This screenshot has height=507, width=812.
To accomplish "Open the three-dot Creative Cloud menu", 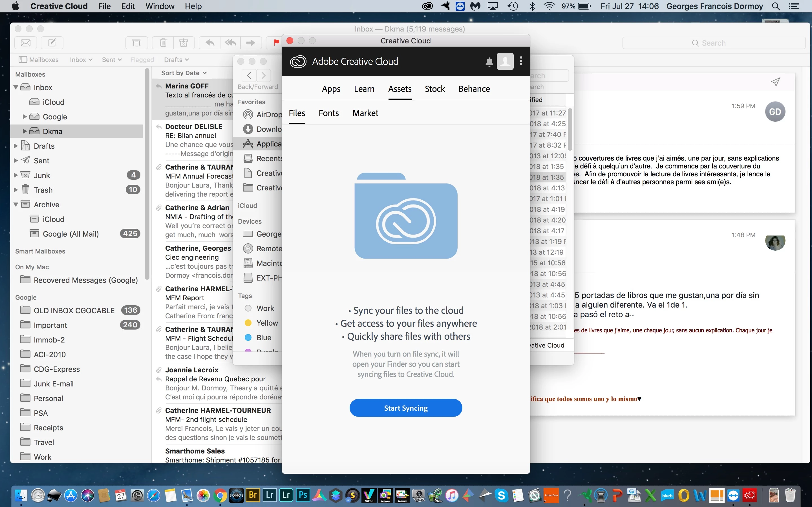I will (x=521, y=61).
